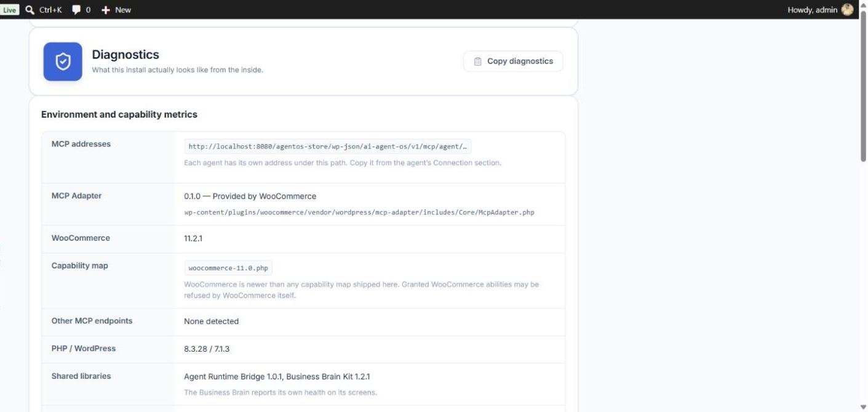Click clipboard icon in Copy diagnostics
The image size is (868, 412).
pos(477,62)
